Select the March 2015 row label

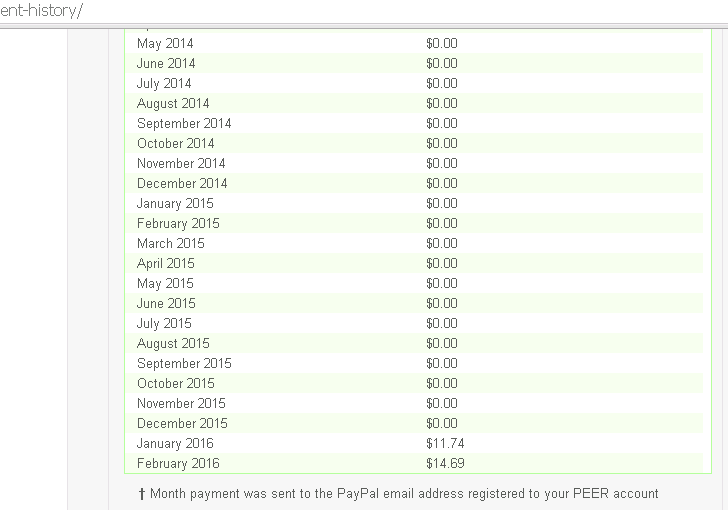click(171, 244)
